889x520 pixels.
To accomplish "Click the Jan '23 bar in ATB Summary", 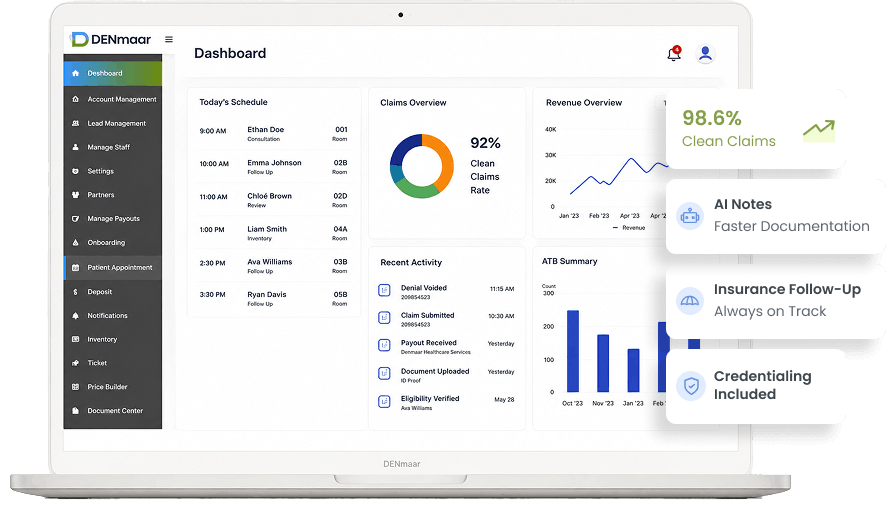I will coord(633,370).
